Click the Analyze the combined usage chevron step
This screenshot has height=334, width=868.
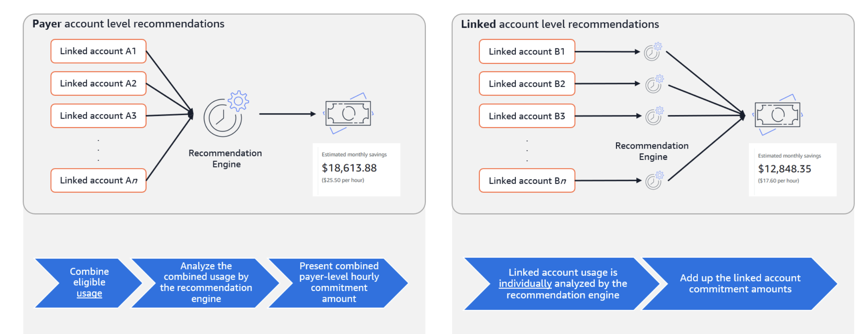pos(205,283)
